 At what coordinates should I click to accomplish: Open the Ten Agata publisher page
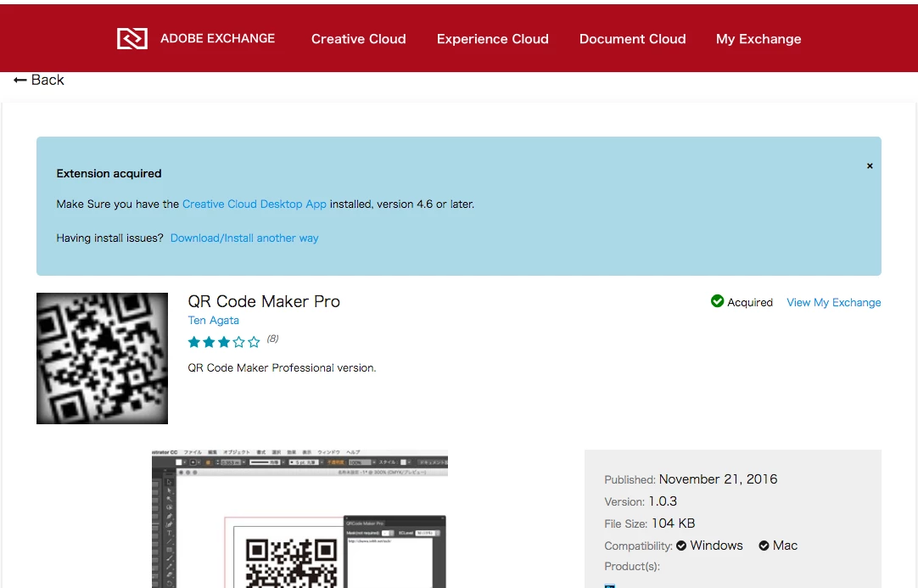pyautogui.click(x=213, y=321)
